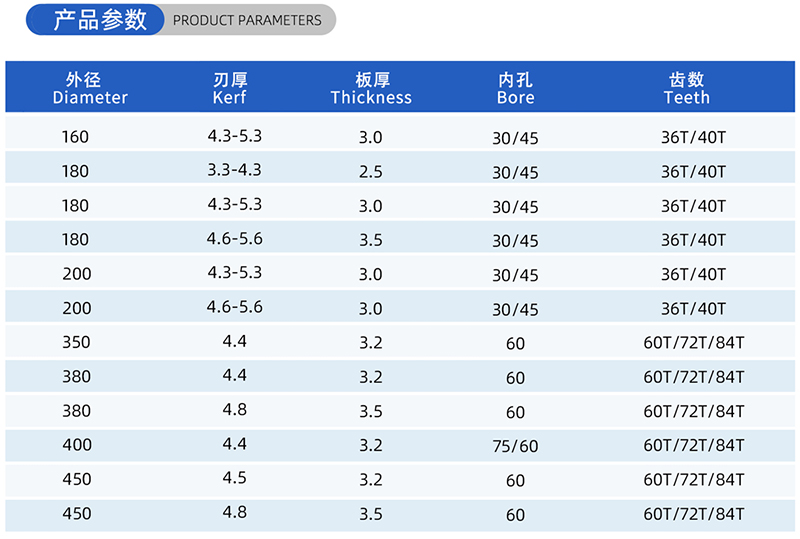
Task: Click the 160 diameter cell
Action: (76, 137)
